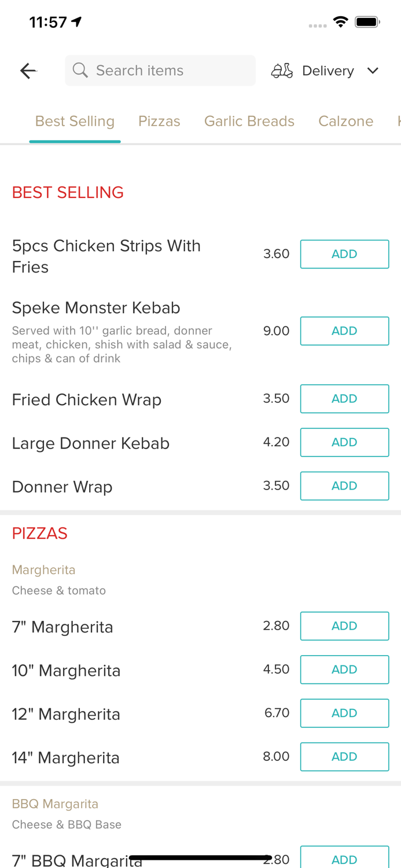The width and height of the screenshot is (401, 868).
Task: Switch to the Pizzas tab
Action: [x=159, y=121]
